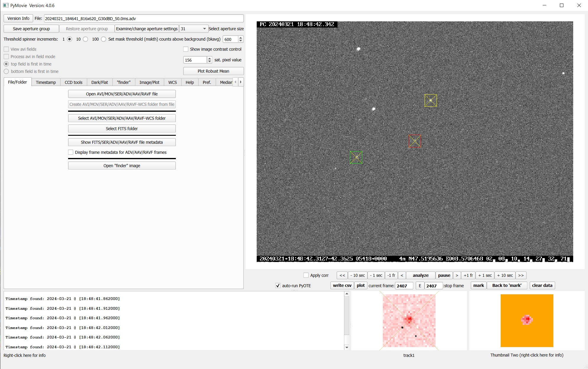The image size is (588, 369).
Task: Click Plot Robust Mean button
Action: click(x=213, y=71)
